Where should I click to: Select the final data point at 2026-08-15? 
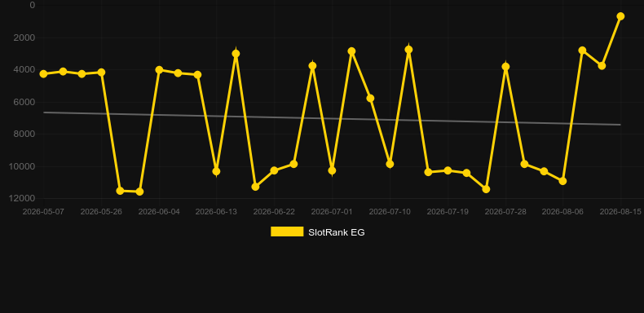coord(620,16)
